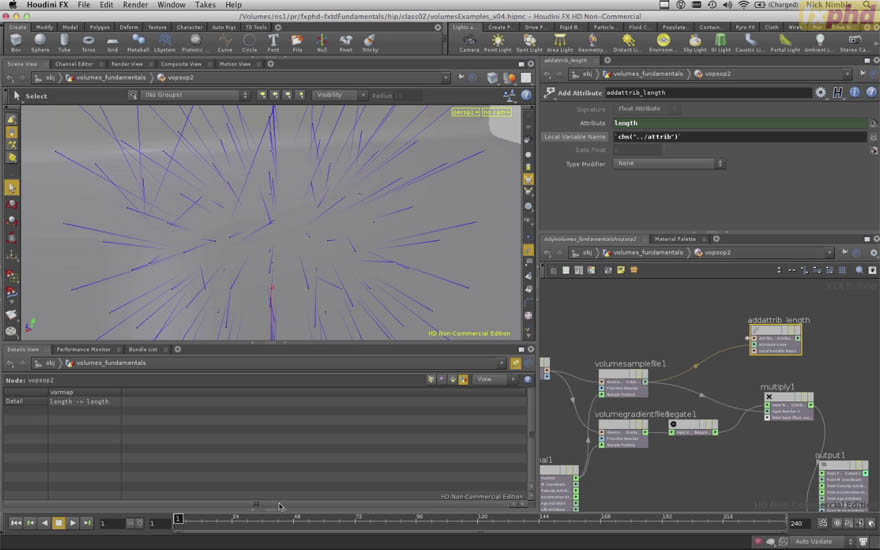Toggle pin on the parameter pane path

coord(863,74)
